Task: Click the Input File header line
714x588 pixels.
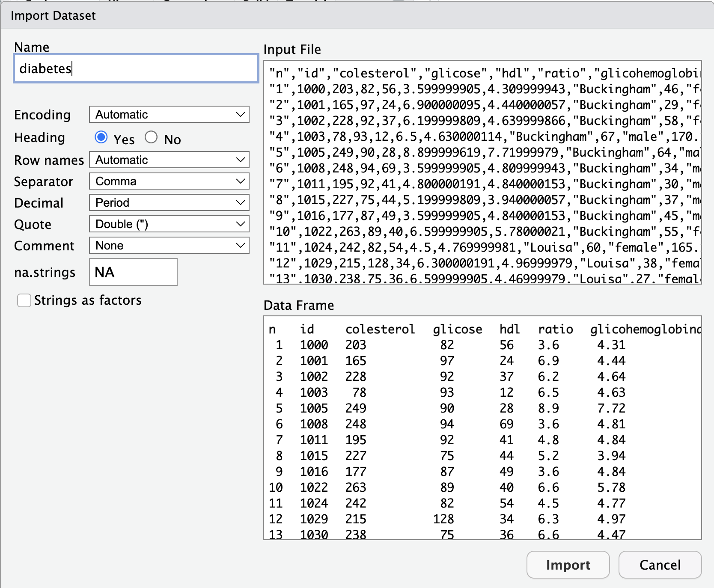Action: tap(485, 73)
